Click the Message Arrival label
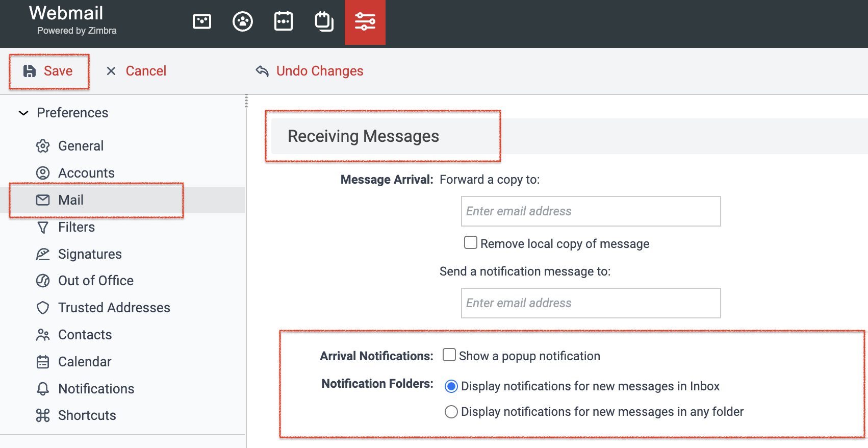 (387, 180)
